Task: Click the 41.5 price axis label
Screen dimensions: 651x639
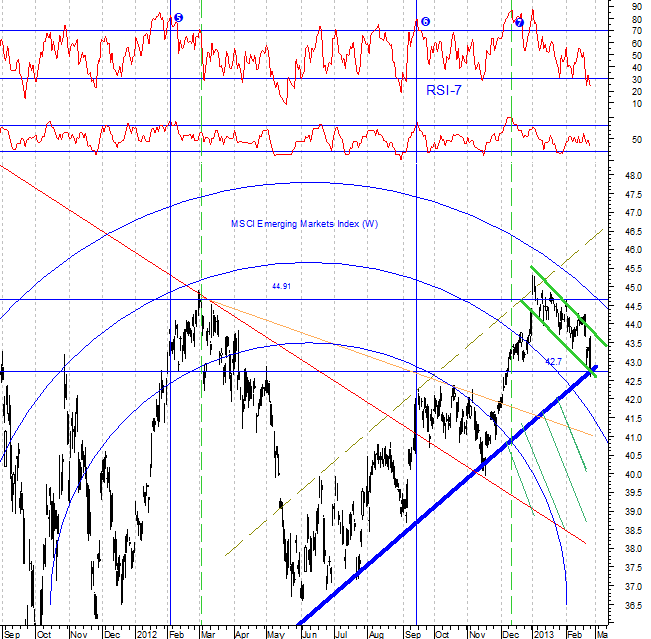Action: (633, 419)
